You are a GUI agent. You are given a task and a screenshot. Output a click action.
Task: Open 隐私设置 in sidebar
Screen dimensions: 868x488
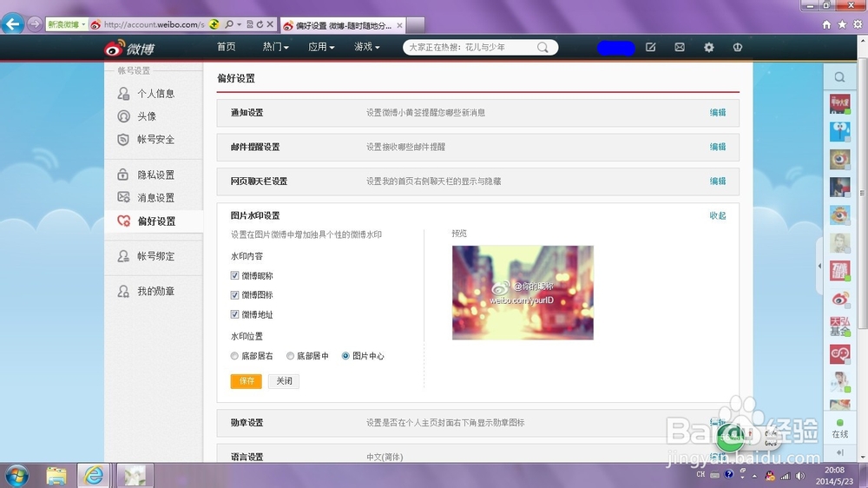pos(154,175)
